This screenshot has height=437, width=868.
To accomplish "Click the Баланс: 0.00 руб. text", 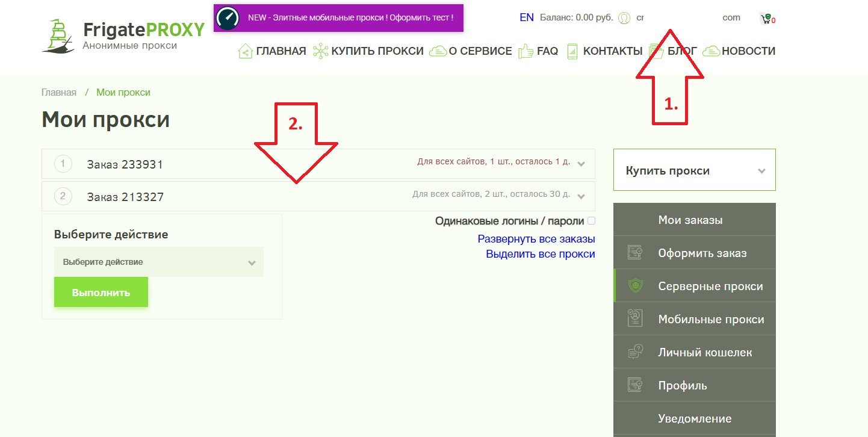I will pyautogui.click(x=577, y=17).
